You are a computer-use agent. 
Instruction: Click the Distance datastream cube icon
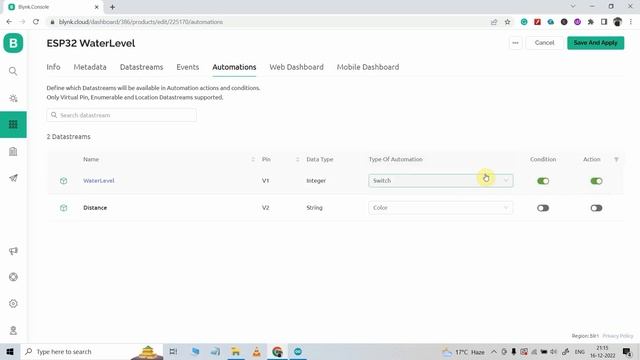click(x=63, y=208)
